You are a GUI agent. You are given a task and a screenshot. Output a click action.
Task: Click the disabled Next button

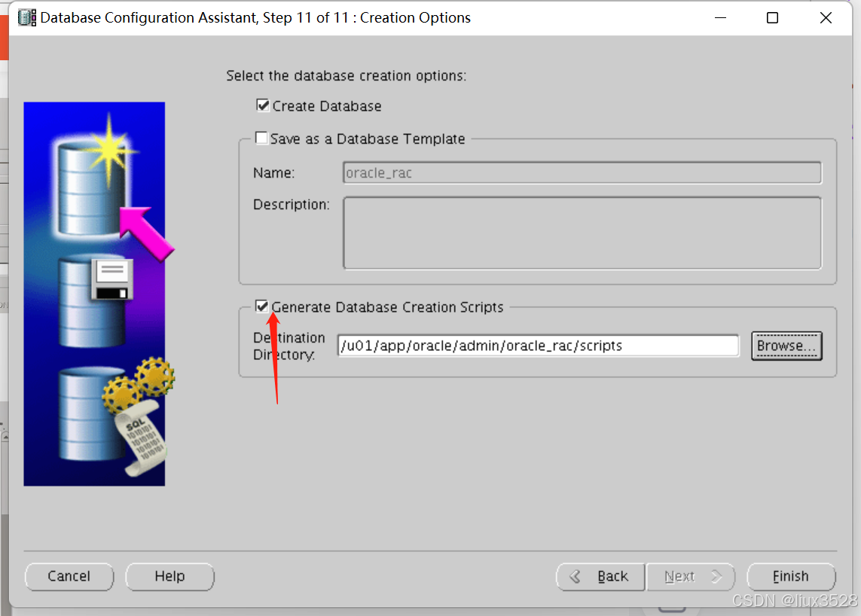691,577
